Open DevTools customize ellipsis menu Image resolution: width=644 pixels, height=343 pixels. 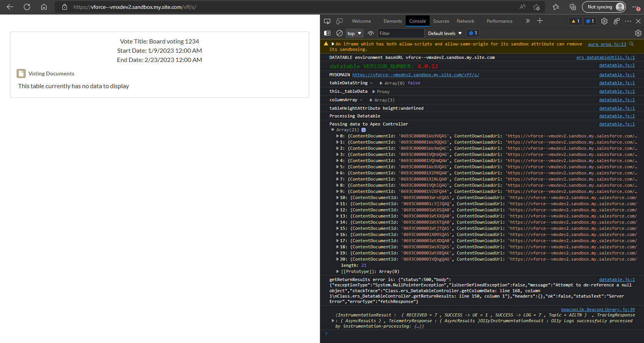coord(628,21)
